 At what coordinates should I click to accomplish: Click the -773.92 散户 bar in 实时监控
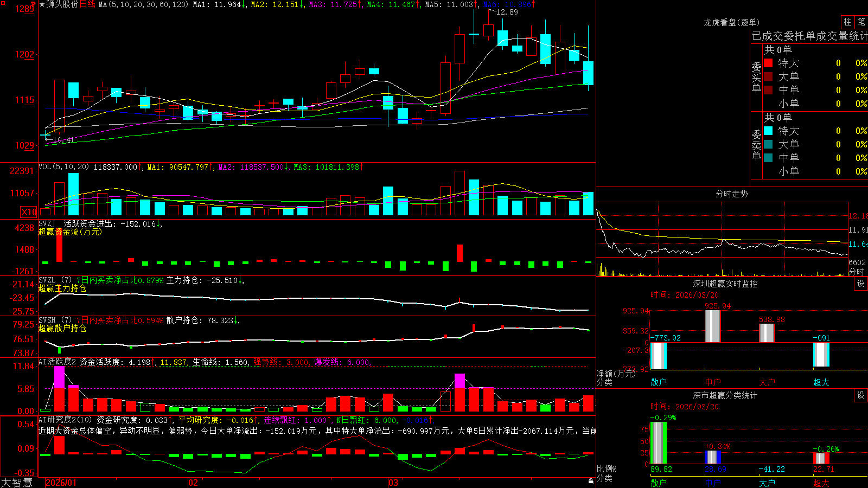[x=659, y=356]
